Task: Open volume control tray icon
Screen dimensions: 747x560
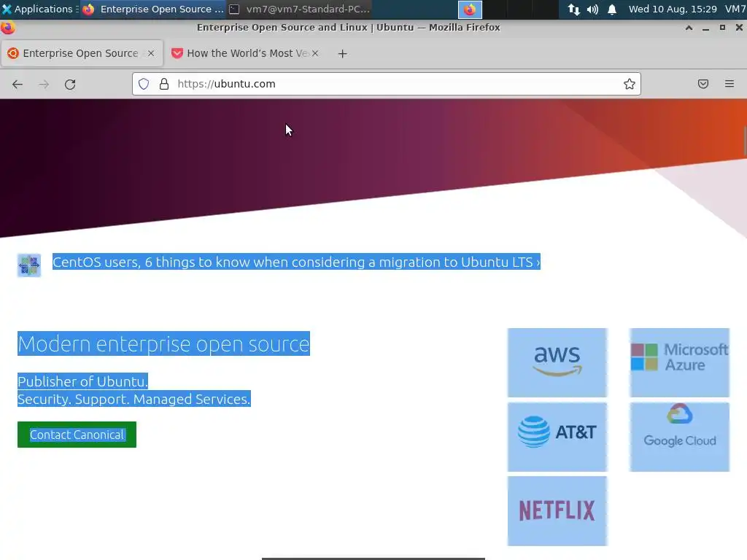Action: 592,9
